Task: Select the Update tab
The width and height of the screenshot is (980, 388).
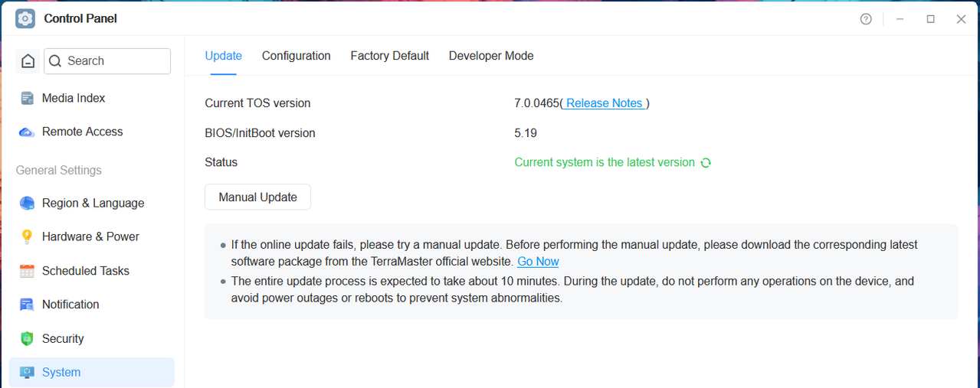Action: tap(224, 56)
